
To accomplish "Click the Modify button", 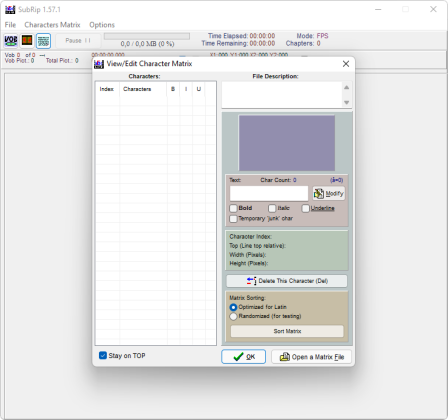I will coord(329,193).
